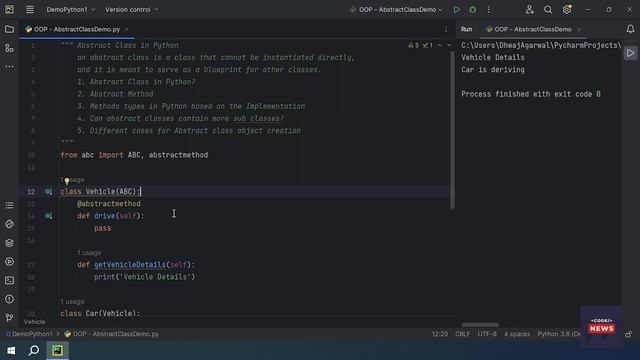
Task: Open indentation 4 spaces selector
Action: [517, 334]
